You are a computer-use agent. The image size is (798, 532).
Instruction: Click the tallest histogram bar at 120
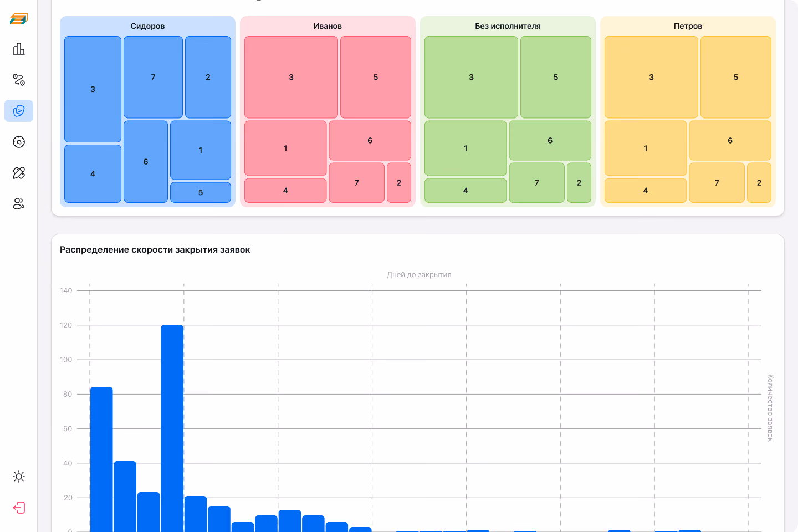coord(172,428)
